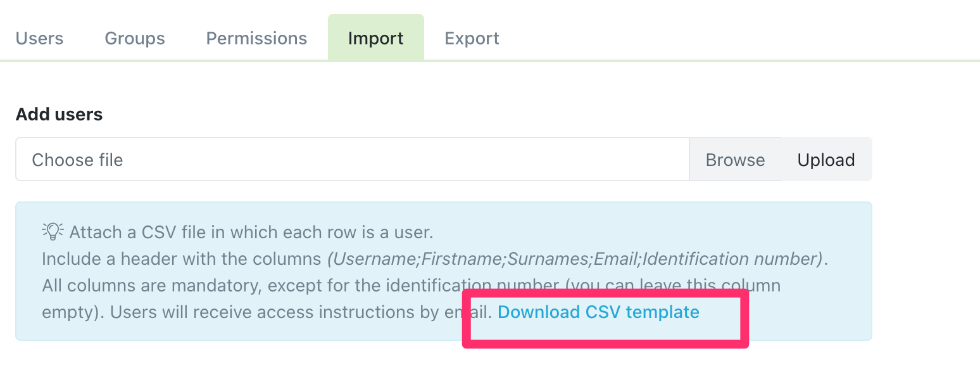Viewport: 980px width, 370px height.
Task: Open the Users tab
Action: point(39,39)
